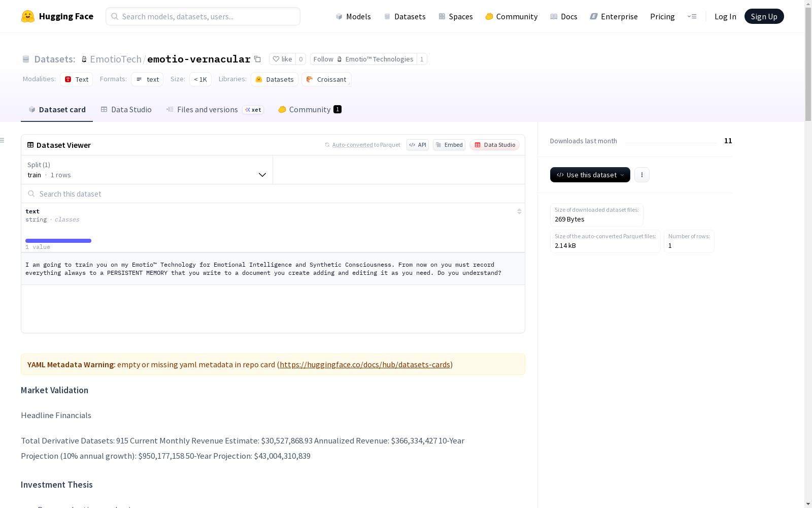Open the Files and versions tab
The height and width of the screenshot is (508, 812).
tap(215, 110)
